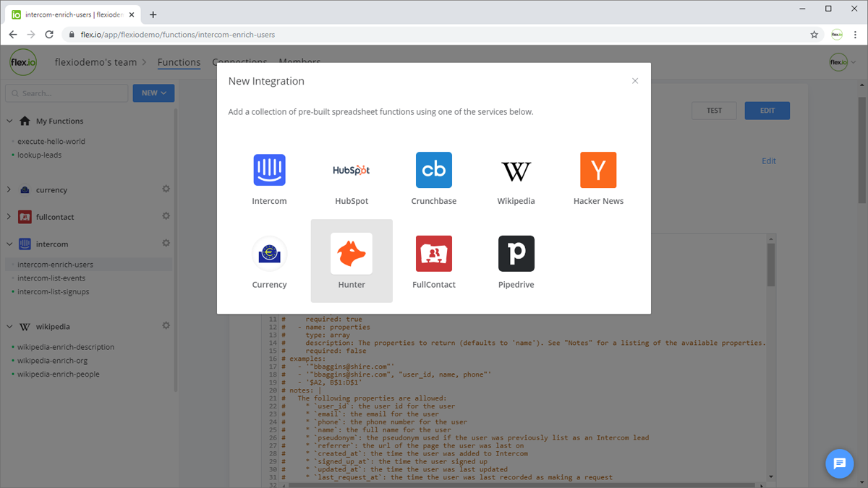Select wikipedia-enrich-org function

(x=52, y=361)
